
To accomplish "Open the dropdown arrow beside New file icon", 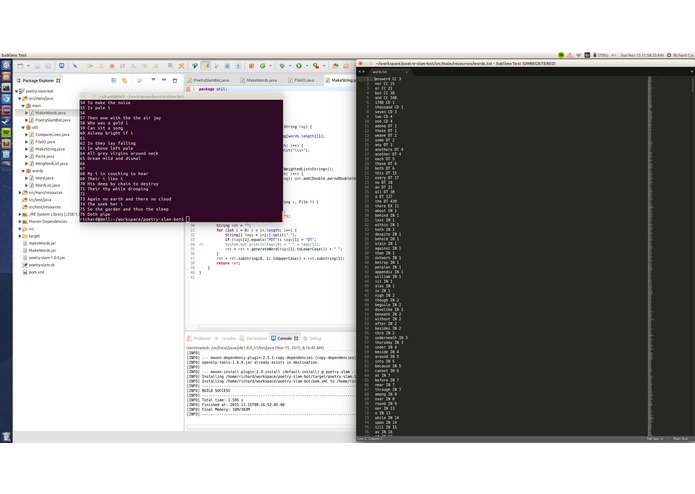I will coord(28,66).
